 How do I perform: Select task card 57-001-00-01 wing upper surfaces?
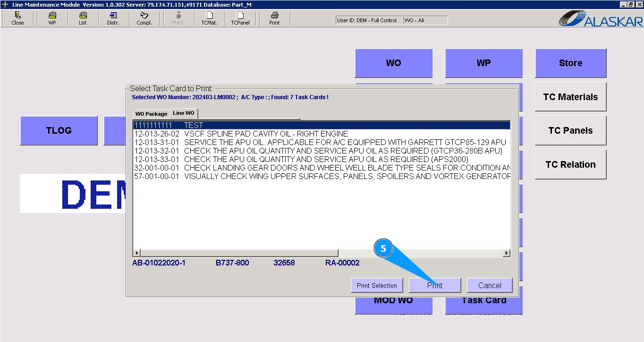pyautogui.click(x=322, y=176)
